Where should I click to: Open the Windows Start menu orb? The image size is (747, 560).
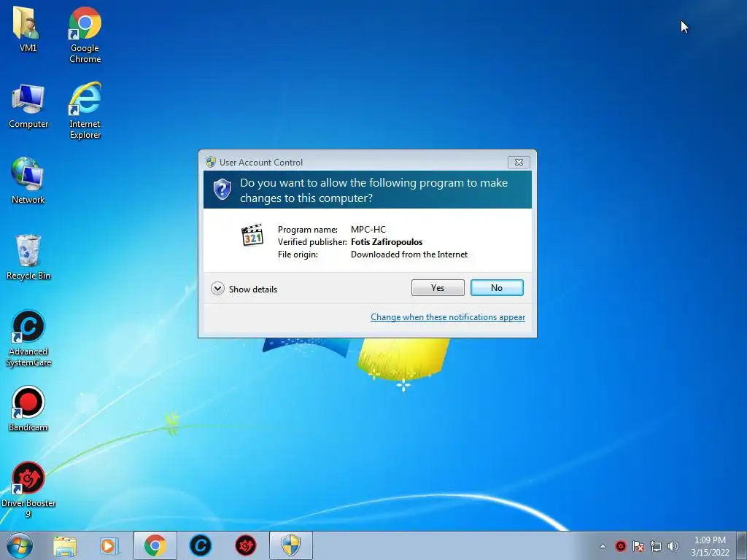(20, 545)
